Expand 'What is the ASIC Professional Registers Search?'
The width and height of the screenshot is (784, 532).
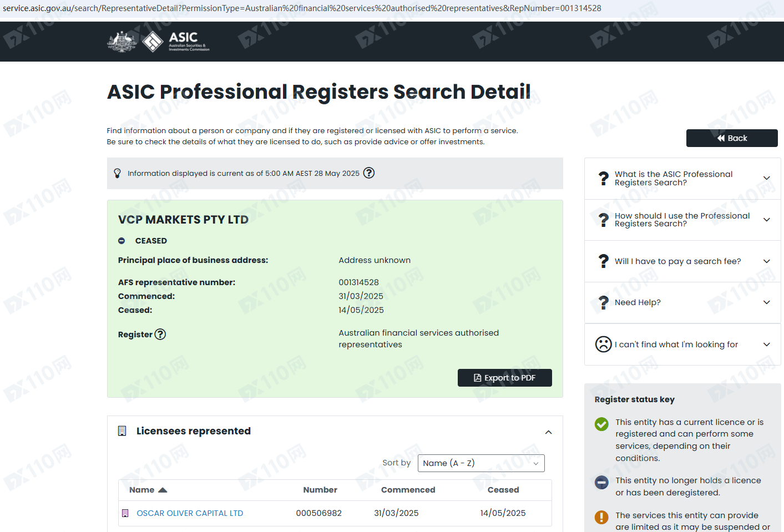(x=682, y=179)
